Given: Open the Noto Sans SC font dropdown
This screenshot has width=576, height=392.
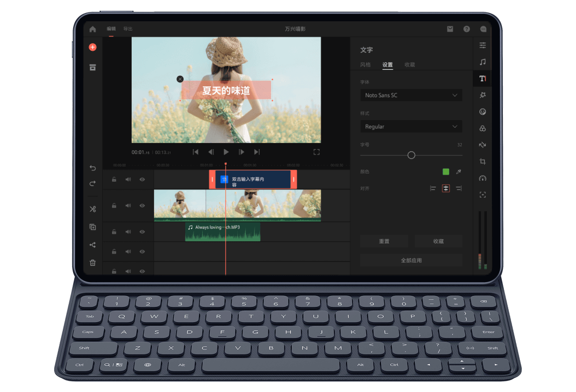Looking at the screenshot, I should (411, 96).
